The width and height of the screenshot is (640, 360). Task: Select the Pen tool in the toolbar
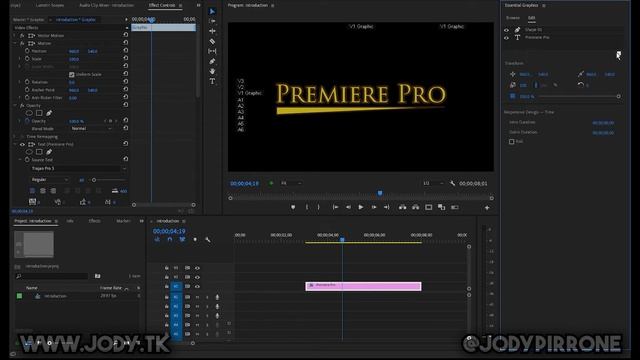click(x=212, y=61)
